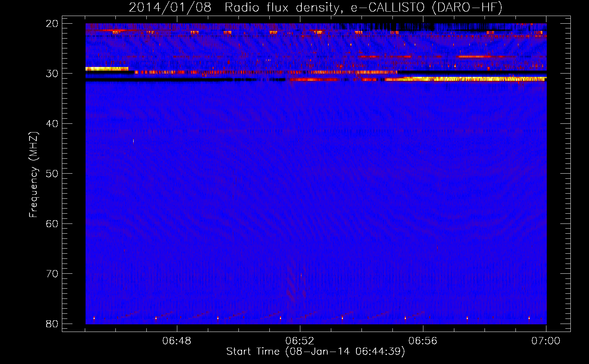Viewport: 589px width, 364px height.
Task: Click the 06:48 time tick label
Action: tap(177, 341)
